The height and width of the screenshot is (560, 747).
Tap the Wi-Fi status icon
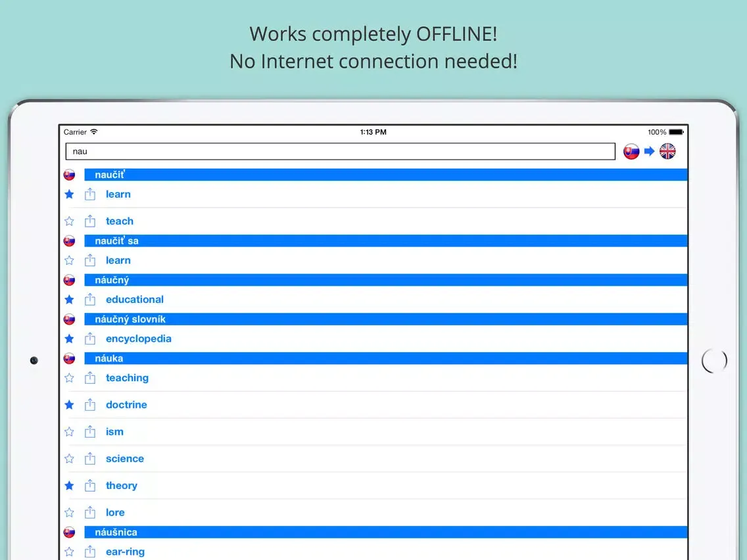click(94, 132)
